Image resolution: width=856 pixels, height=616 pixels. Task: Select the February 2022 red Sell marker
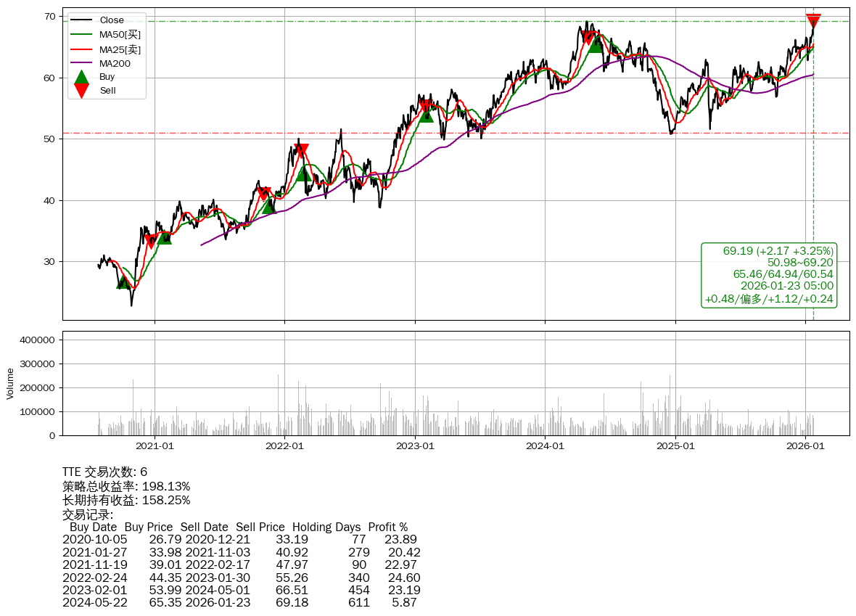302,151
